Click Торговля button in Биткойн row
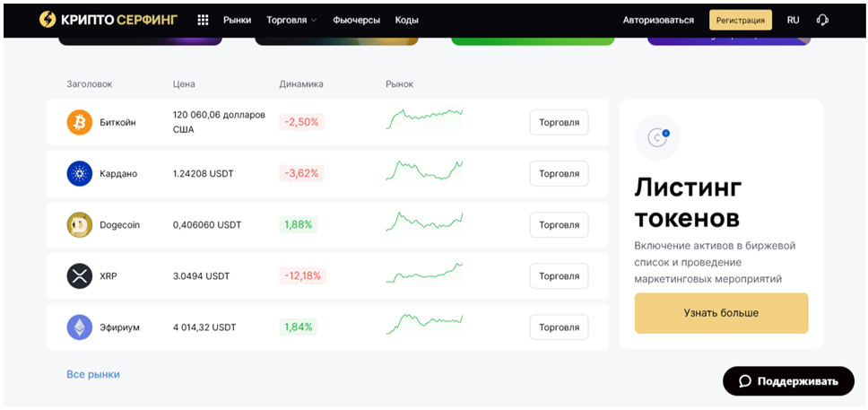Screen dimensions: 868x410 (x=560, y=122)
